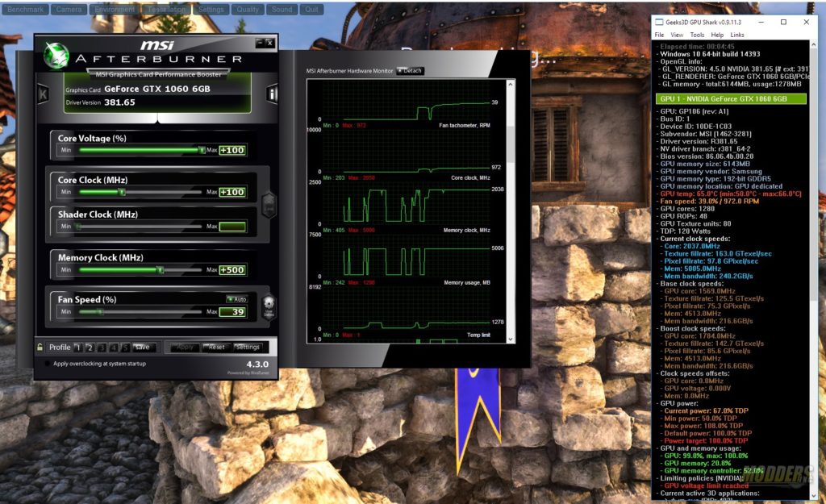Click the Core Clock +100 value field
The width and height of the screenshot is (826, 504).
tap(232, 192)
